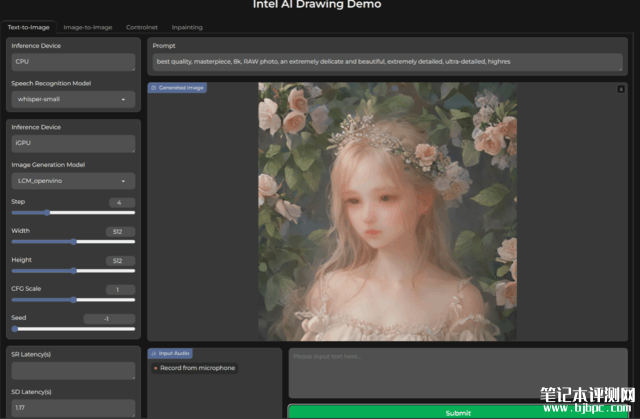Click the Intel AI Drawing Demo title
Viewport: 640px width, 419px height.
pyautogui.click(x=317, y=4)
